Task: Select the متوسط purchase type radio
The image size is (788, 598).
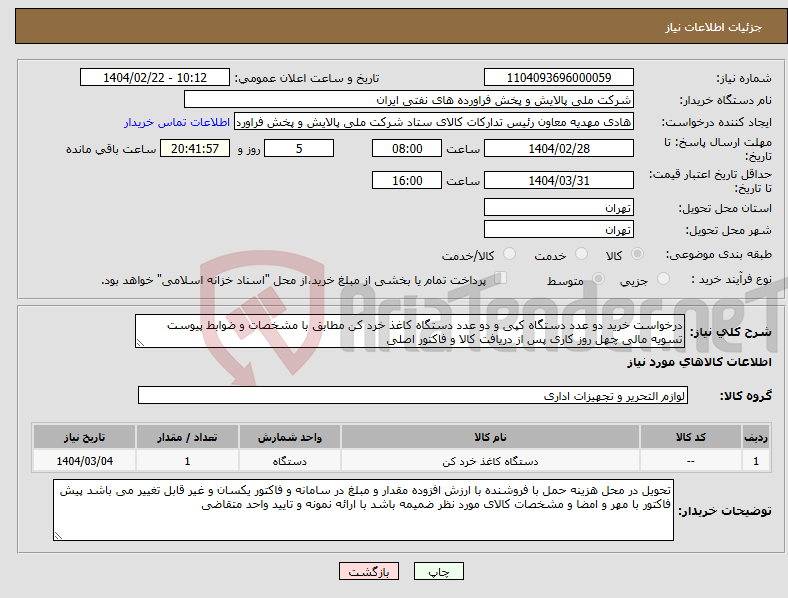Action: [599, 279]
